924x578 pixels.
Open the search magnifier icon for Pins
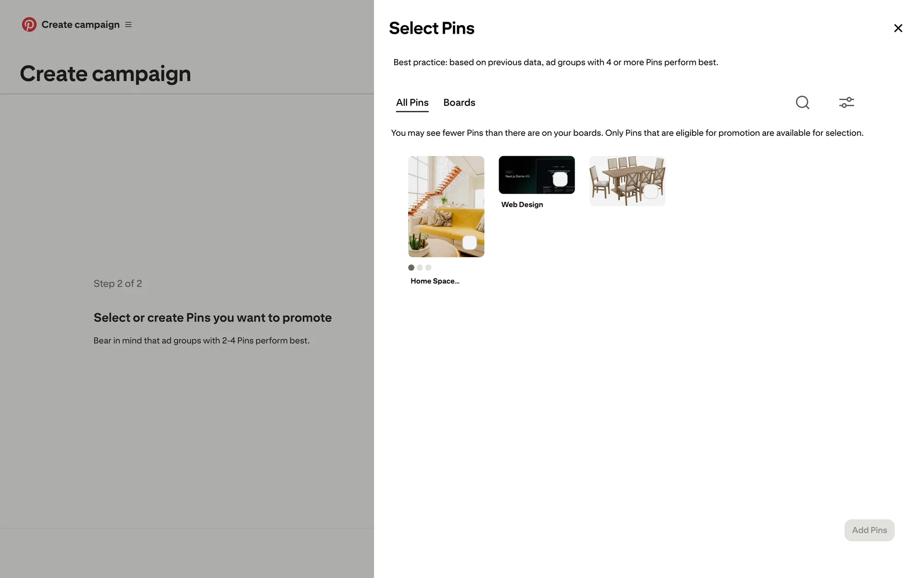(x=802, y=103)
